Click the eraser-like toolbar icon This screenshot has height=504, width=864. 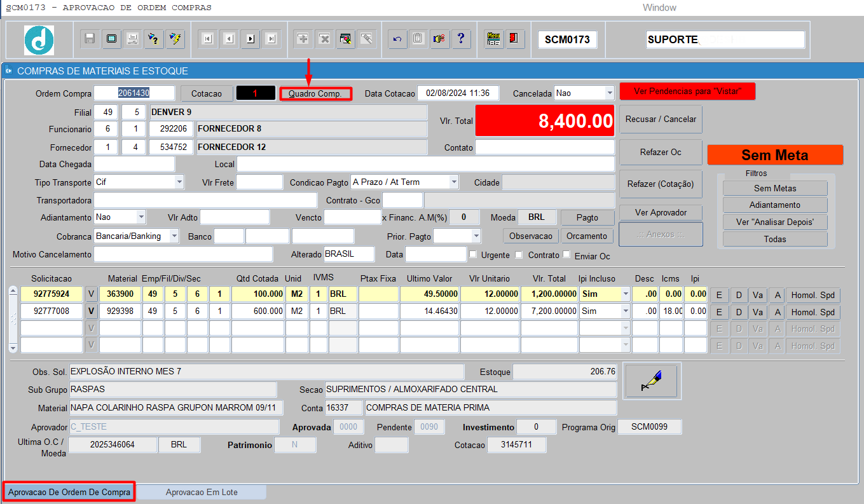[x=366, y=39]
